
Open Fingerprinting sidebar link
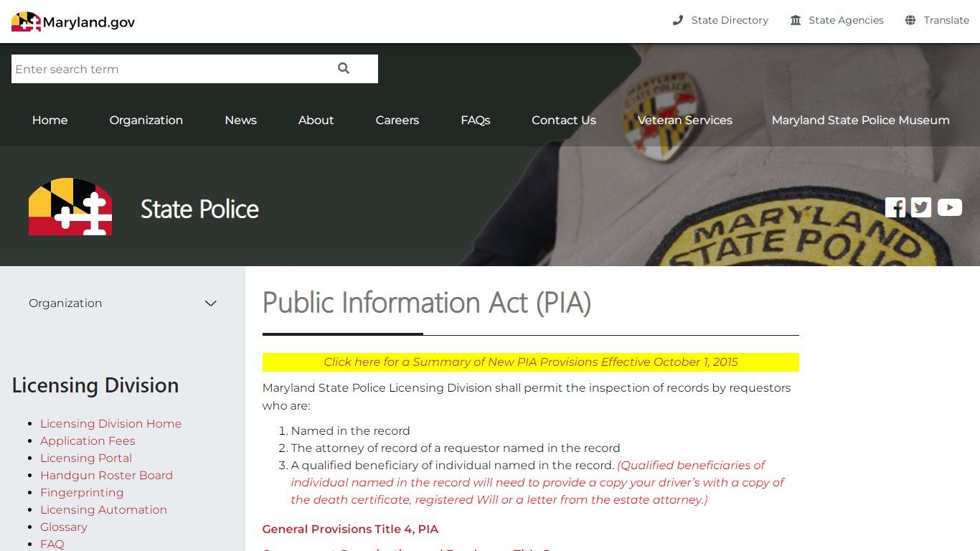tap(82, 492)
